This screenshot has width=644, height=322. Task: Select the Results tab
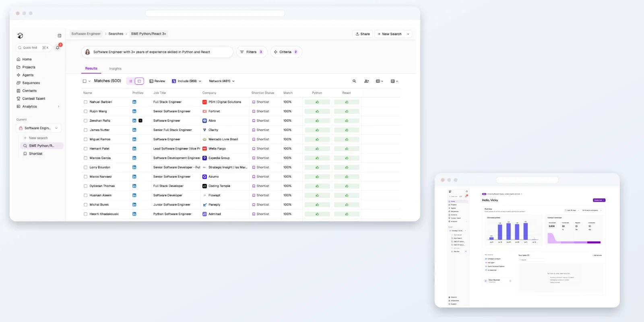(x=91, y=68)
